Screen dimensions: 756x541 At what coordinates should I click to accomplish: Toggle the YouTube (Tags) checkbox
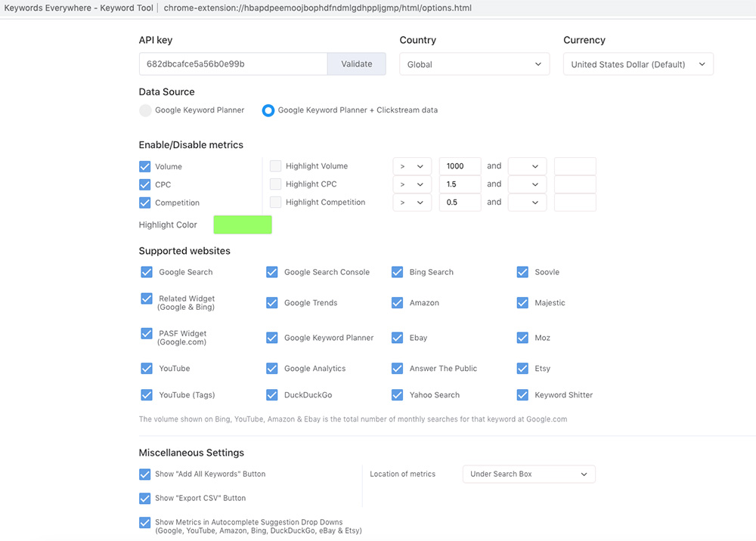(x=147, y=394)
